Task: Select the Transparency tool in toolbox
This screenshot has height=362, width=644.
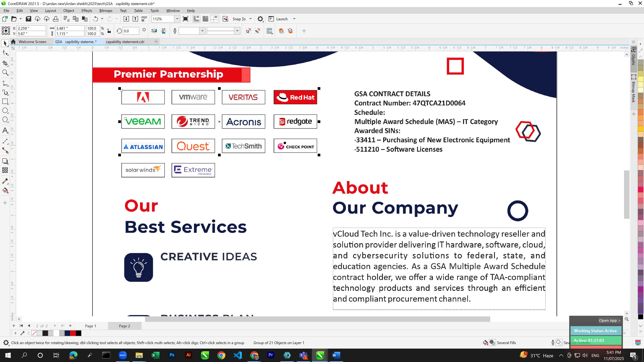Action: tap(5, 170)
